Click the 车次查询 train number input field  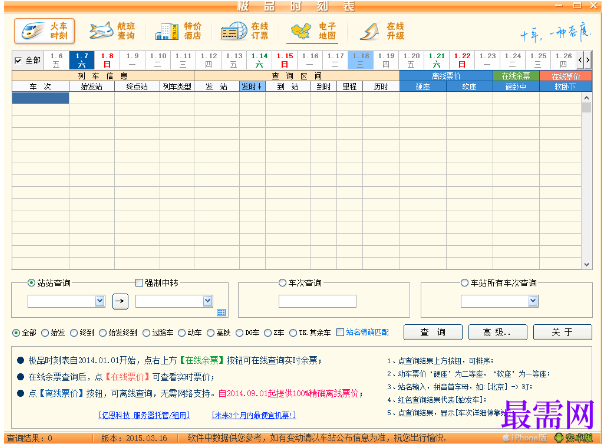[317, 301]
